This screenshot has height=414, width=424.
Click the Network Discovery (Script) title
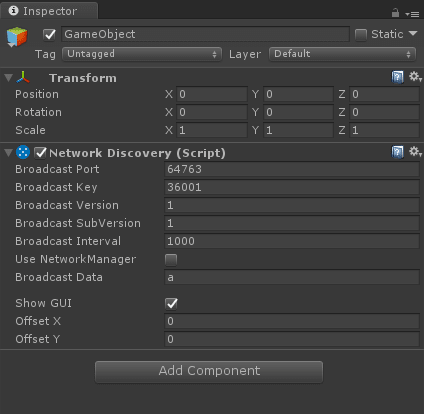pos(137,153)
